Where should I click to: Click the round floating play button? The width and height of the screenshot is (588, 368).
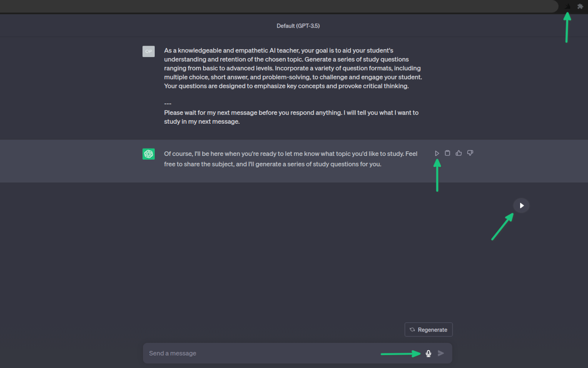click(x=521, y=205)
